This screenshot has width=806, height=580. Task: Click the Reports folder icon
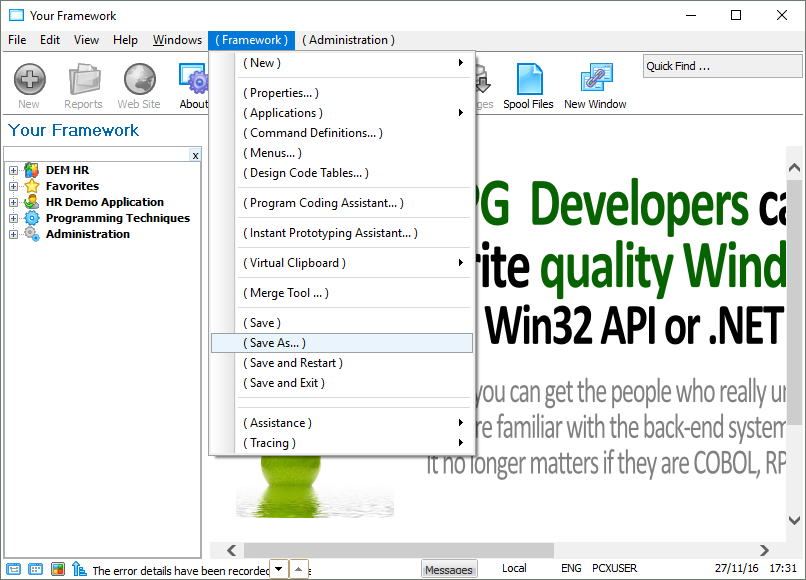(83, 80)
